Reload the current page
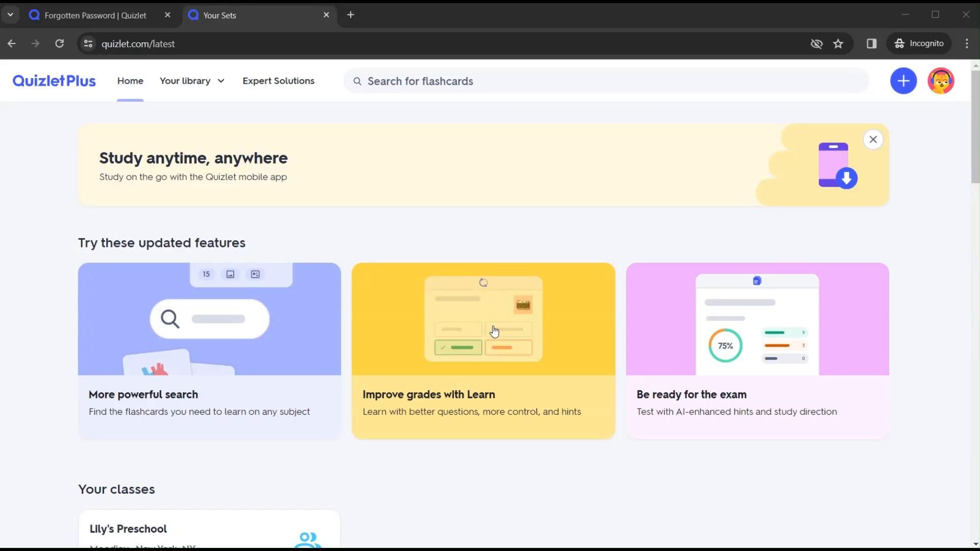The height and width of the screenshot is (551, 980). tap(60, 44)
